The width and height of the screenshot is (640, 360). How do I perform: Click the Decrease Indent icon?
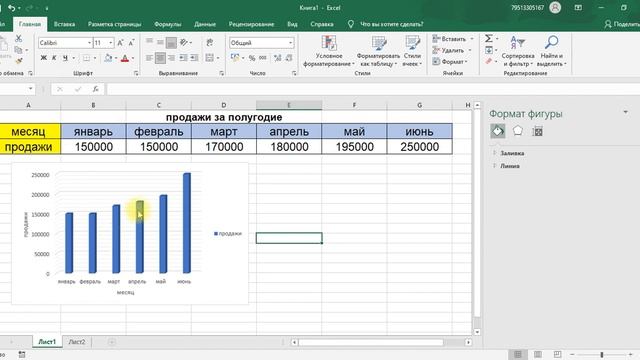point(183,58)
